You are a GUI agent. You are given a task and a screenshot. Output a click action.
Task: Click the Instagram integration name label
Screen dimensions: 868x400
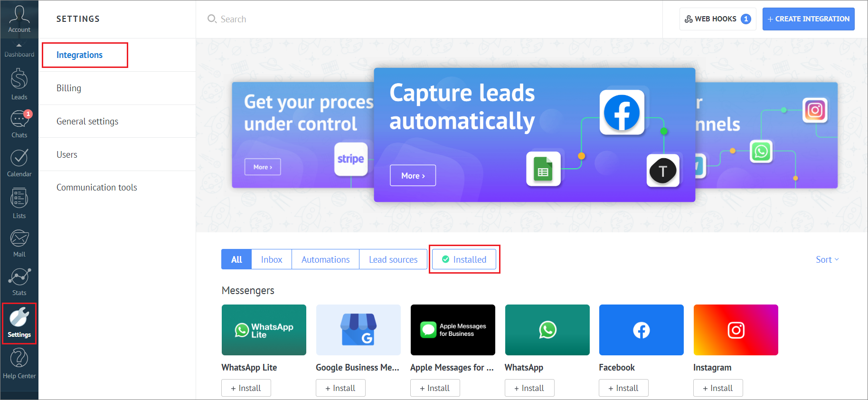712,368
